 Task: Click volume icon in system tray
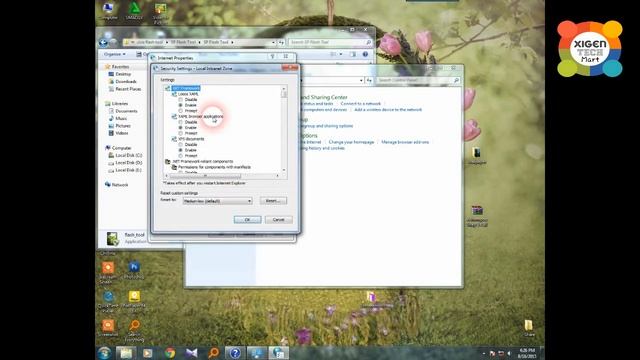tap(509, 353)
